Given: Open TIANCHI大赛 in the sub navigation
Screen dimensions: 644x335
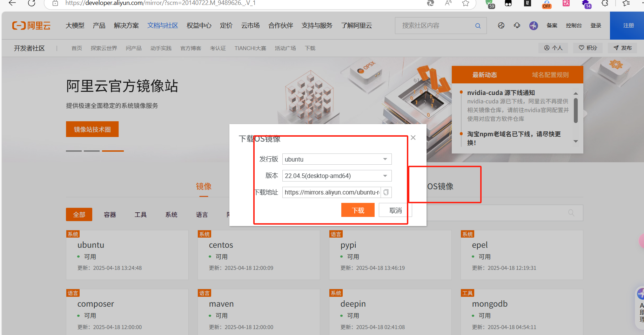Looking at the screenshot, I should (x=250, y=48).
